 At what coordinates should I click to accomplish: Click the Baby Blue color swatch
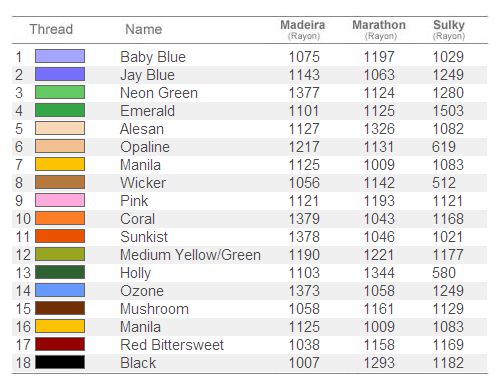click(x=60, y=56)
